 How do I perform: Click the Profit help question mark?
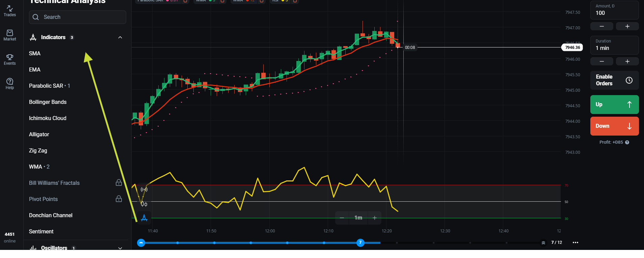(x=627, y=142)
